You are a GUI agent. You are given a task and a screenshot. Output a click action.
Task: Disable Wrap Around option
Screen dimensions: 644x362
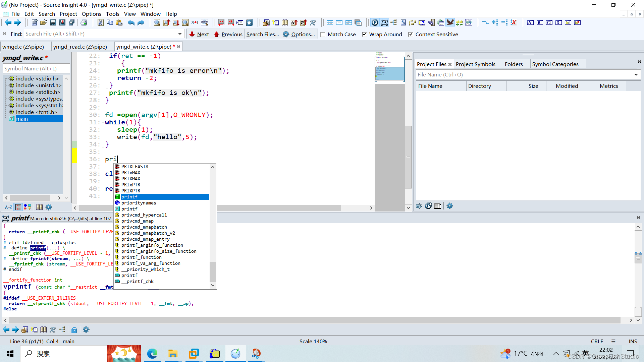365,34
